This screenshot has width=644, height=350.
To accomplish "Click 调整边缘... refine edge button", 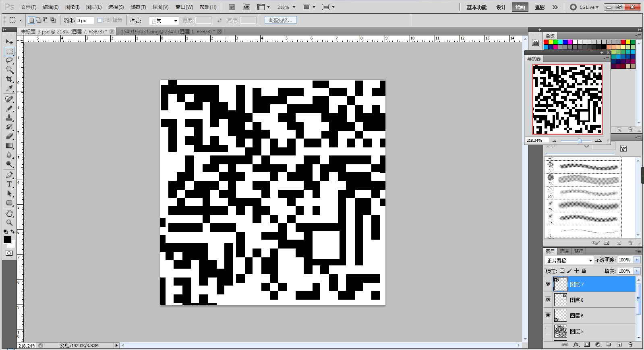I will tap(281, 20).
